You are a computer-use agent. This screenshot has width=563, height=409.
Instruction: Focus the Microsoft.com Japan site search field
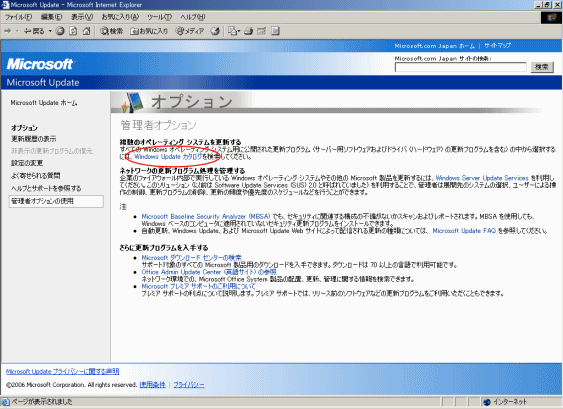point(461,67)
